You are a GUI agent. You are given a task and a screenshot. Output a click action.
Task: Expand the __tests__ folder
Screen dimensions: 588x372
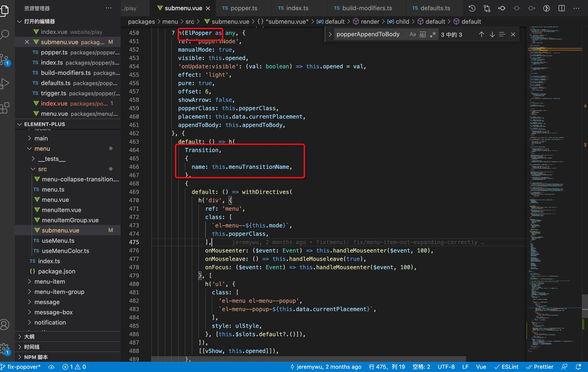tap(68, 159)
